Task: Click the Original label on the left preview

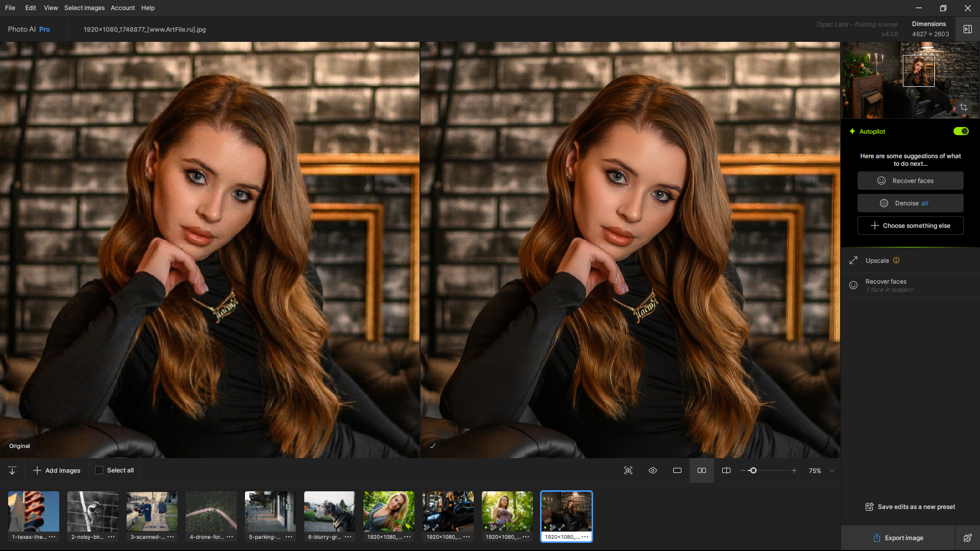Action: pyautogui.click(x=19, y=446)
